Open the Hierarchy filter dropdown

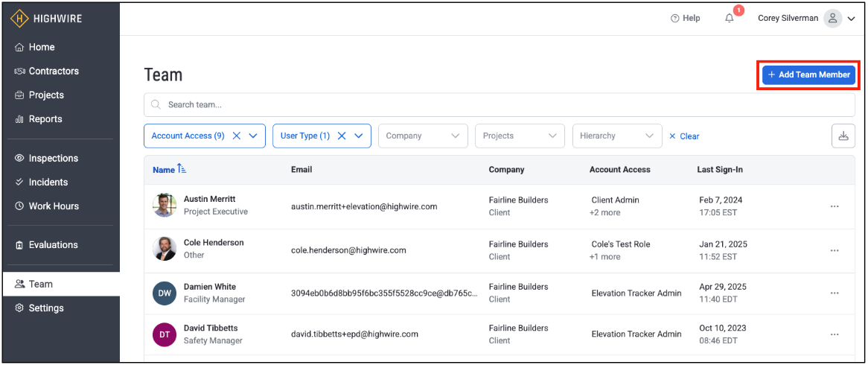tap(617, 136)
